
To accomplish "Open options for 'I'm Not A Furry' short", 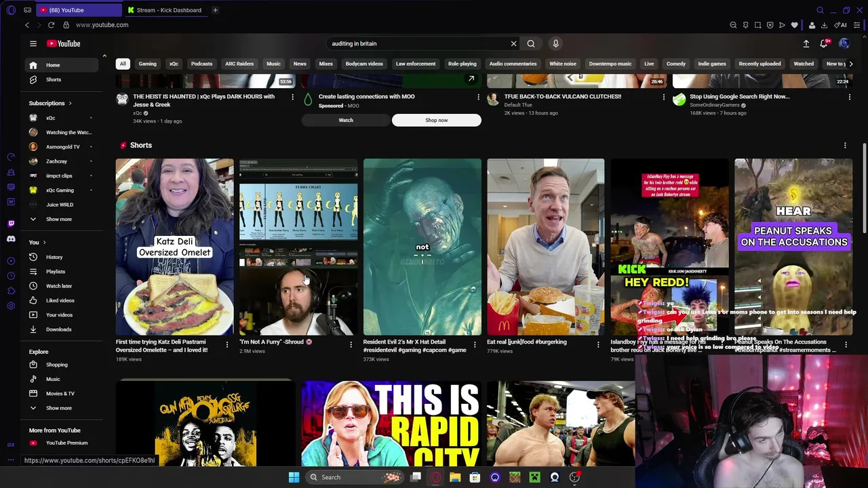I will click(x=351, y=345).
